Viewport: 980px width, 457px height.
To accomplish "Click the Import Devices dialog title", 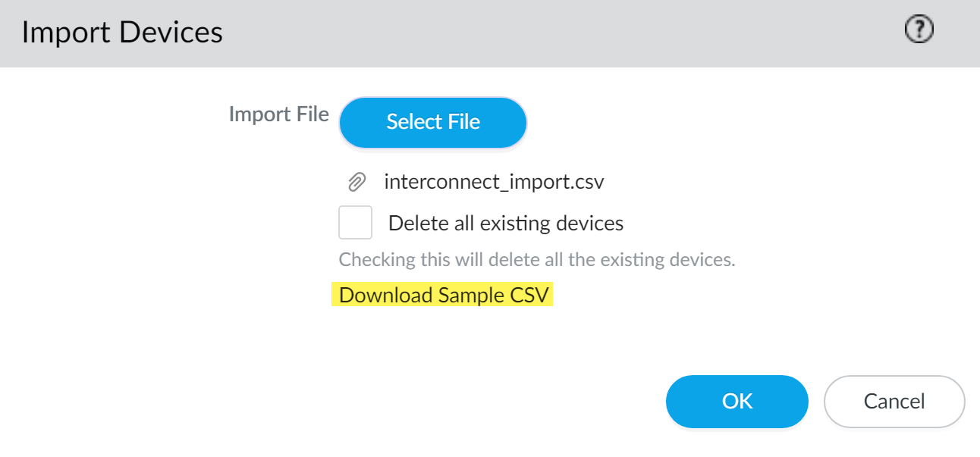I will (x=122, y=33).
